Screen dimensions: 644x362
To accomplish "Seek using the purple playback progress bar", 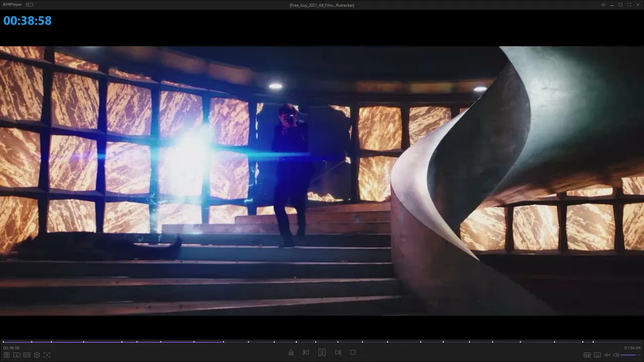I will click(322, 342).
